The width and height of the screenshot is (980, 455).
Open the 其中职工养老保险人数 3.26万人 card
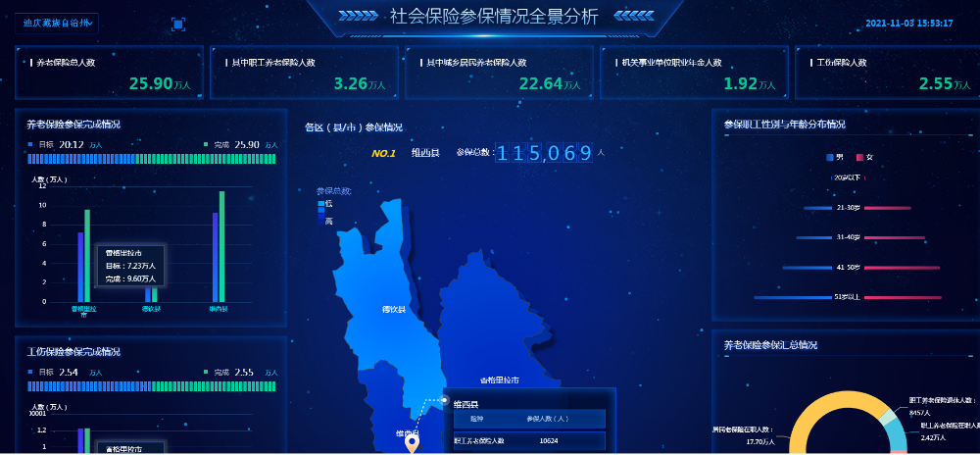tap(305, 73)
